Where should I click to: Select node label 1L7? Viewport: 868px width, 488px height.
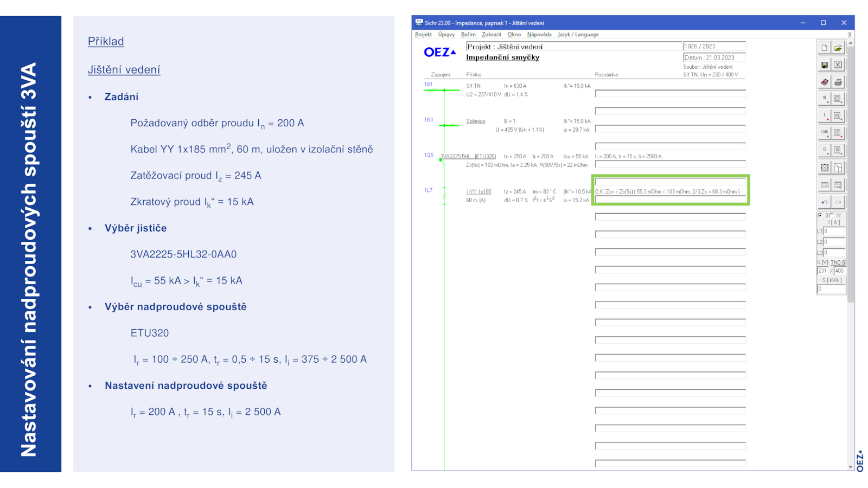point(429,190)
